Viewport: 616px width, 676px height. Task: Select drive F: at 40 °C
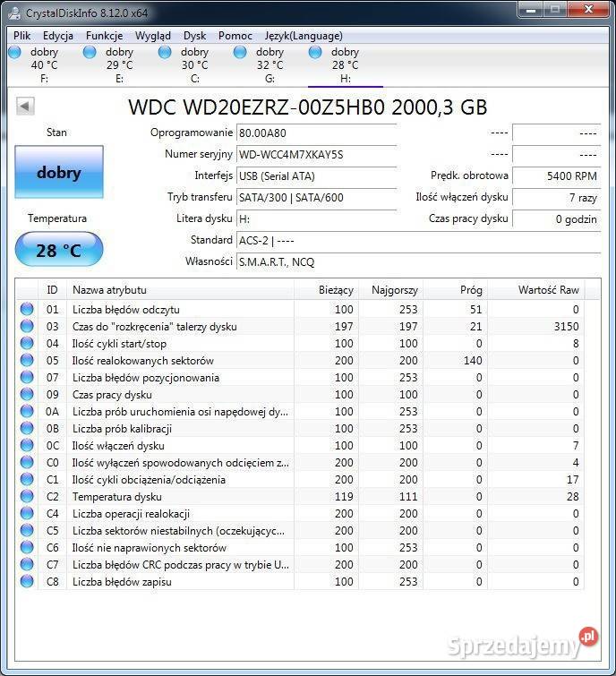[45, 65]
